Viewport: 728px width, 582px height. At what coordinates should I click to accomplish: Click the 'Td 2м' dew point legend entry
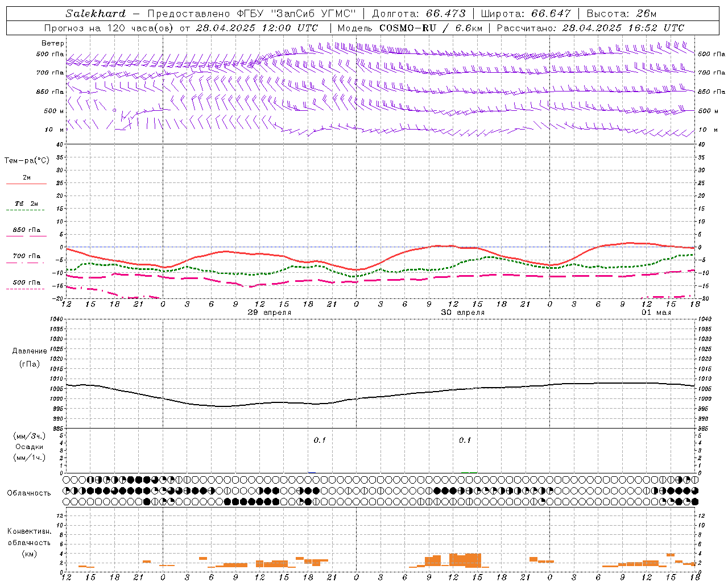27,203
